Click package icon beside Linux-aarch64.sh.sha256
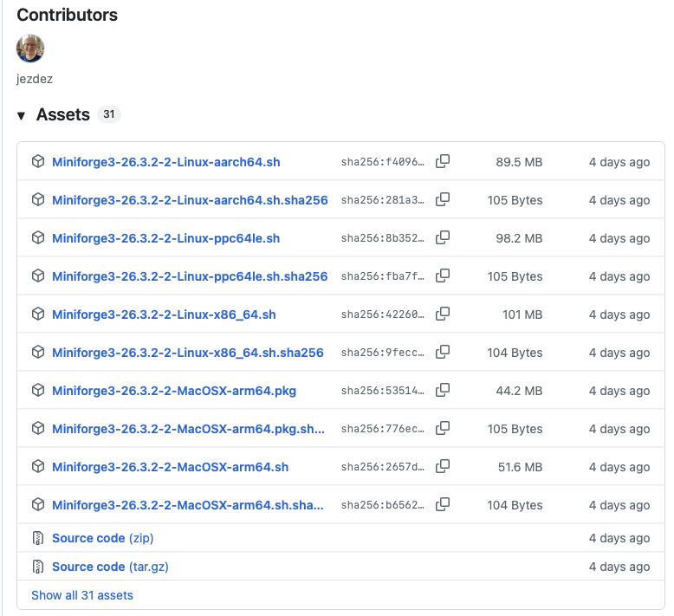This screenshot has width=674, height=616. [x=38, y=200]
